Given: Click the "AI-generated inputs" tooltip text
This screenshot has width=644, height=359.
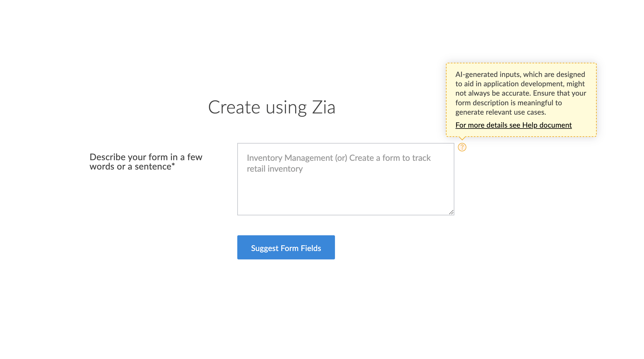Looking at the screenshot, I should click(x=485, y=75).
